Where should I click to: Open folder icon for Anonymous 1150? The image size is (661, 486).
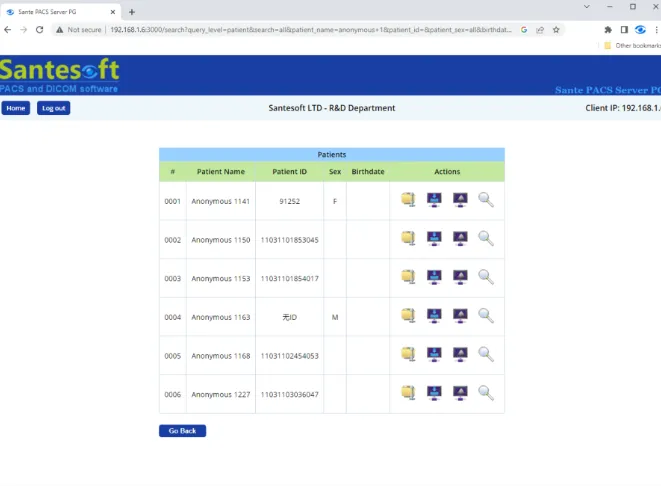[408, 238]
